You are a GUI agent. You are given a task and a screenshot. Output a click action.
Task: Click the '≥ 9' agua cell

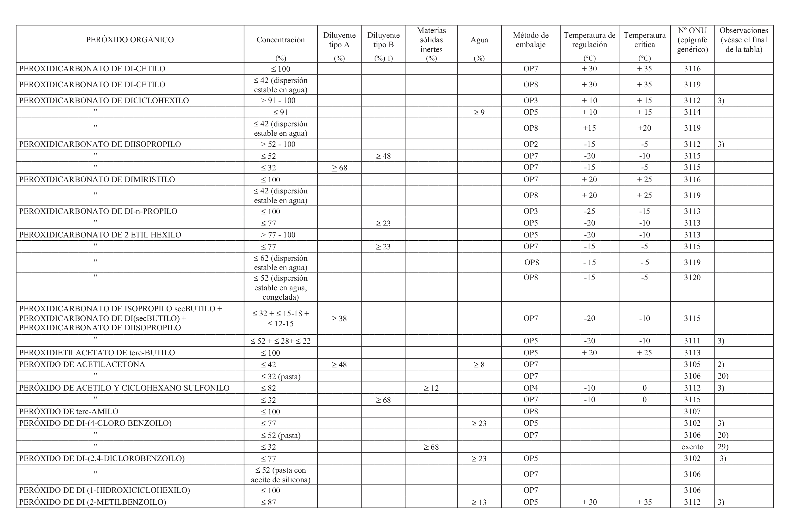click(479, 112)
